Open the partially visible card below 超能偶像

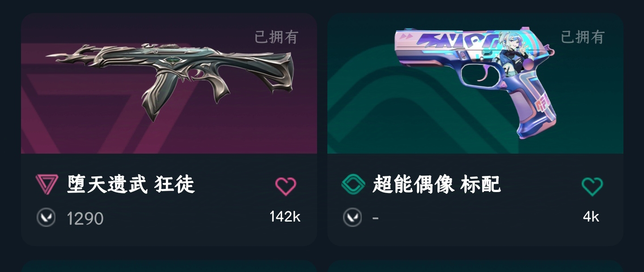(x=475, y=267)
